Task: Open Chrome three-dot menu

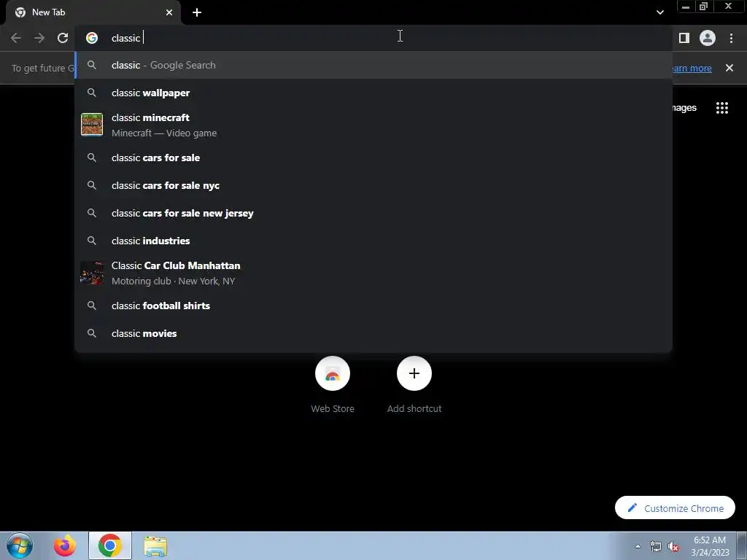Action: 731,38
